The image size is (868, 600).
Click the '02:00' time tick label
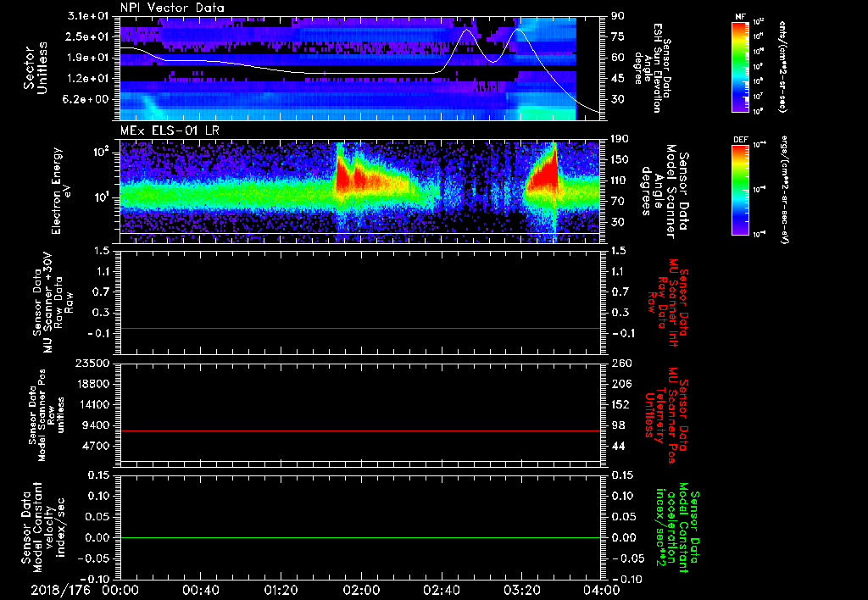tap(361, 590)
